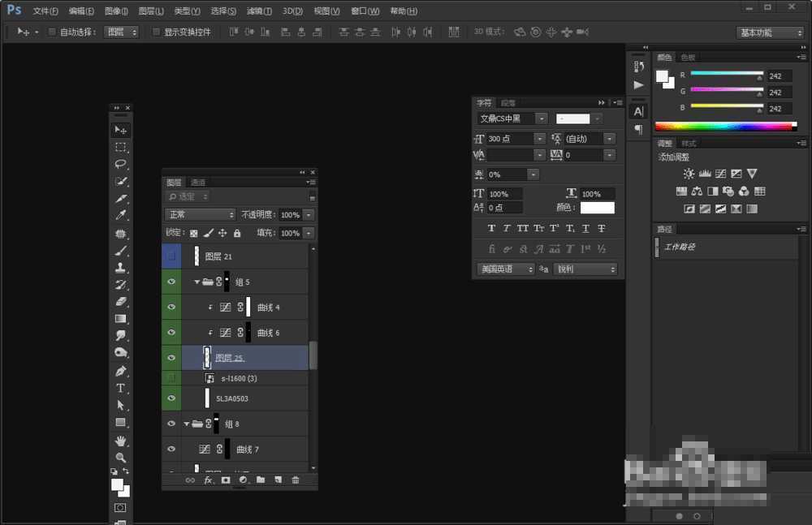
Task: Select the 工作路径 path entry
Action: [x=680, y=247]
